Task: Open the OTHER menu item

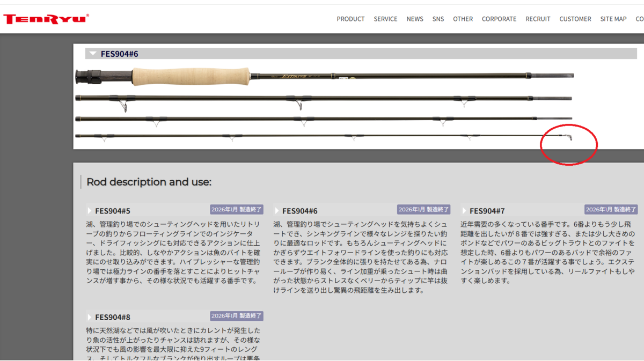Action: click(x=463, y=19)
